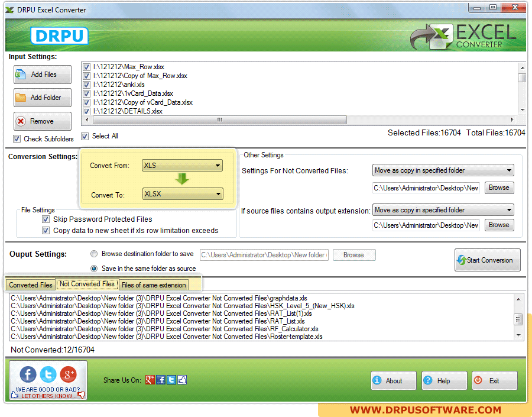Viewport: 532px width, 417px height.
Task: Click Browse for not converted files folder
Action: pyautogui.click(x=499, y=188)
